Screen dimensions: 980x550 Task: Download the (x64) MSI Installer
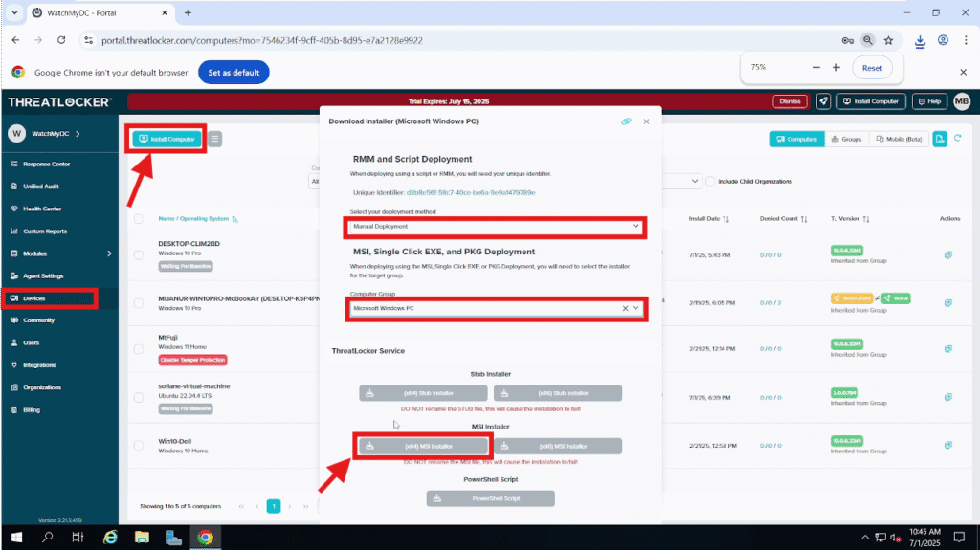[423, 447]
